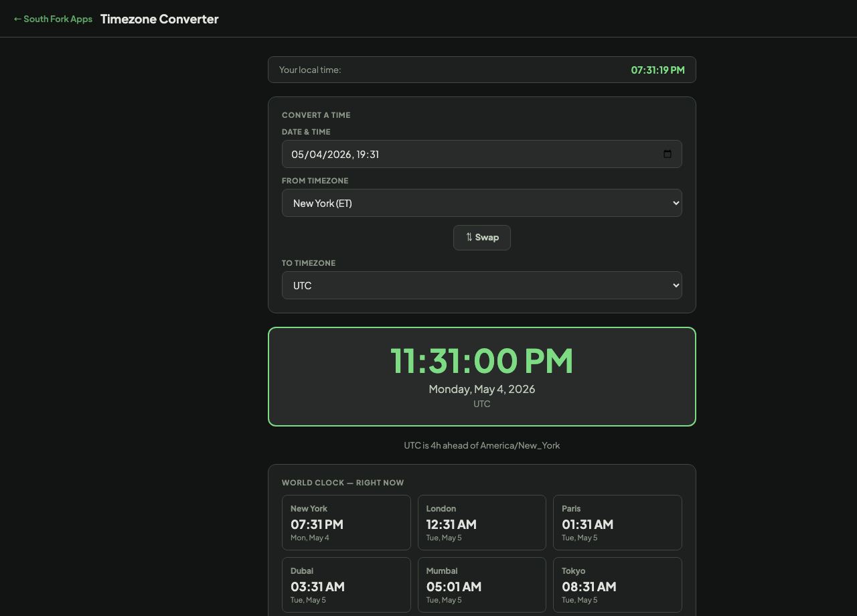Image resolution: width=857 pixels, height=616 pixels.
Task: Click the result date Monday, May 4, 2026
Action: (x=482, y=389)
